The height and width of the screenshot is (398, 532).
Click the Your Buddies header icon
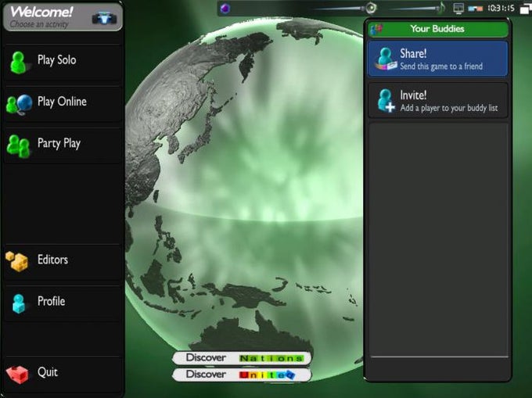(376, 30)
